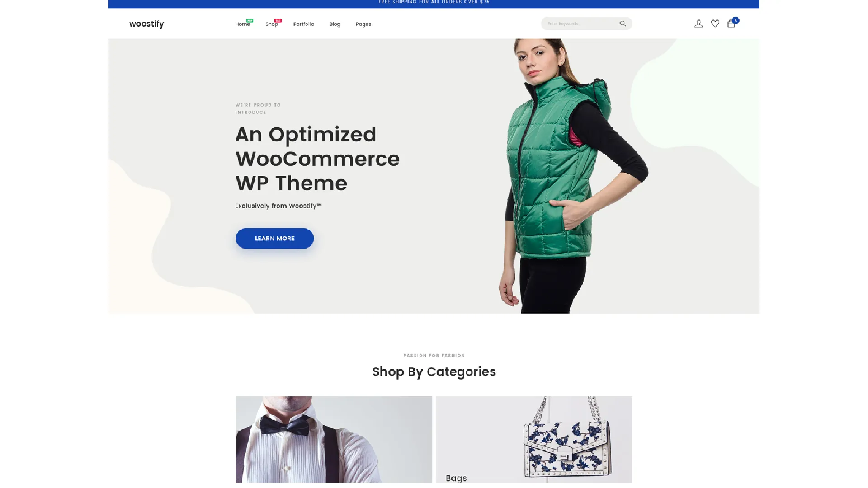Click the free shipping announcement bar
This screenshot has height=488, width=868.
[434, 4]
